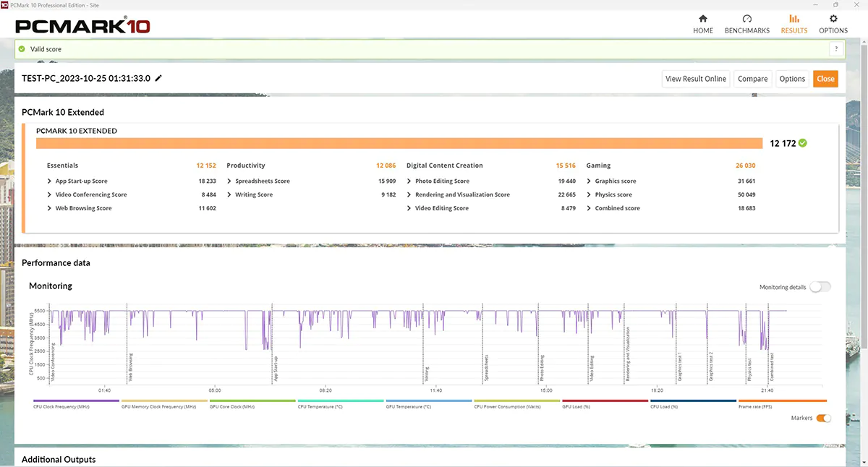This screenshot has height=467, width=868.
Task: Click View Result Online button
Action: pos(696,79)
